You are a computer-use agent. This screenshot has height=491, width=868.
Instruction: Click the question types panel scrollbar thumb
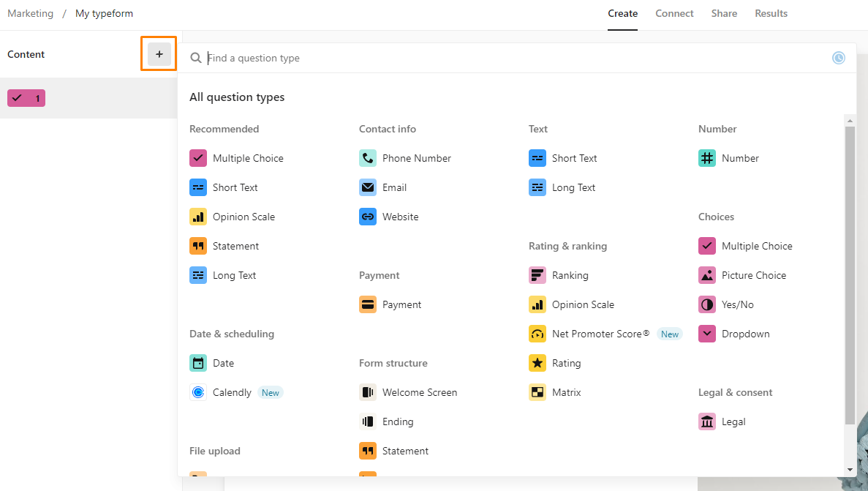click(x=850, y=275)
